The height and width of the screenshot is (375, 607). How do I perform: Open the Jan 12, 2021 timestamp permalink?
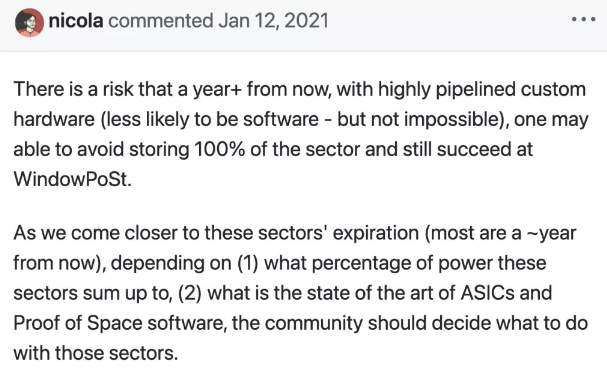(x=273, y=21)
